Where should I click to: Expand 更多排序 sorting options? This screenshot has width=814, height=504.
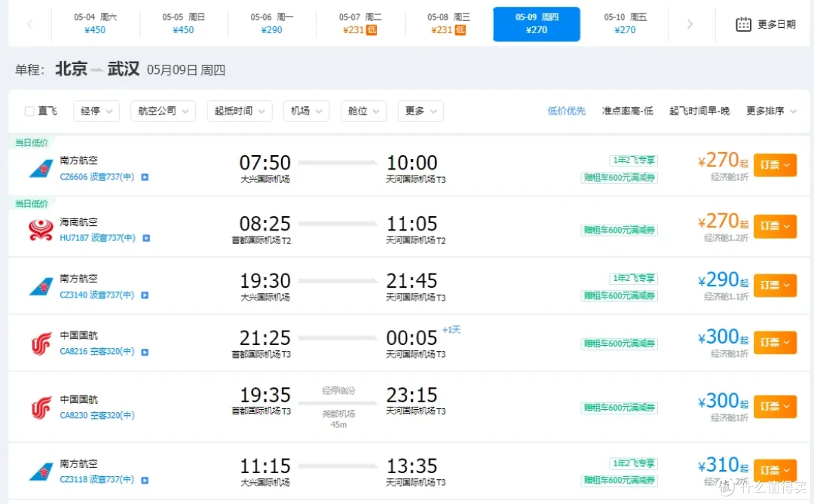point(771,111)
